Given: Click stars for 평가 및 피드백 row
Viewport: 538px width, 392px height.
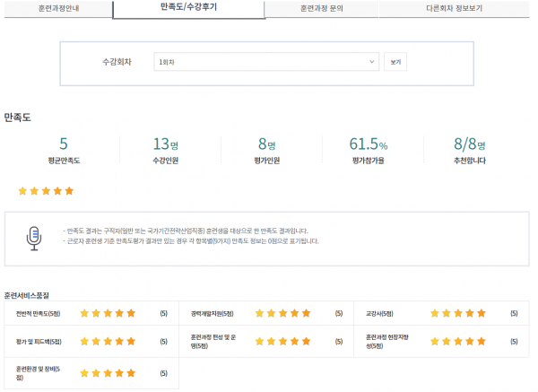Looking at the screenshot, I should coord(108,341).
